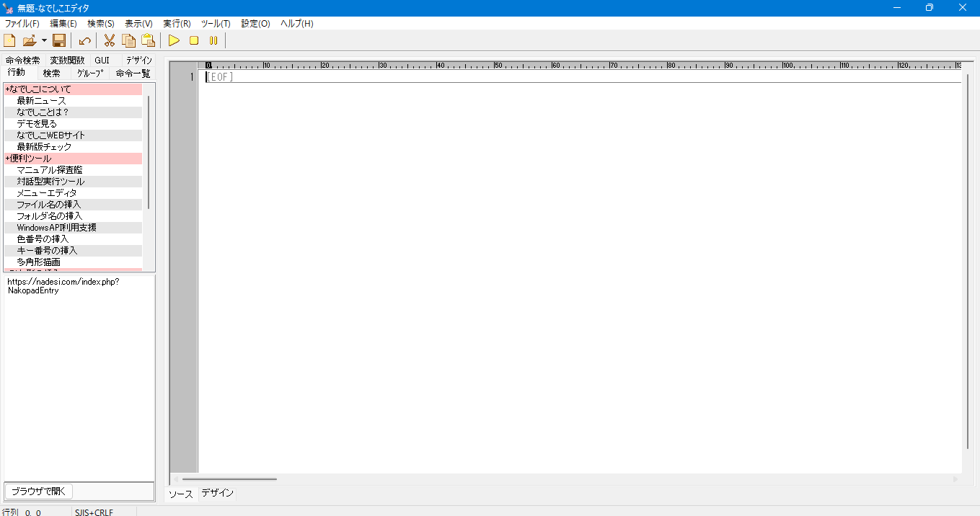This screenshot has height=516, width=980.
Task: Switch to the デザイン tab at bottom
Action: coord(217,494)
